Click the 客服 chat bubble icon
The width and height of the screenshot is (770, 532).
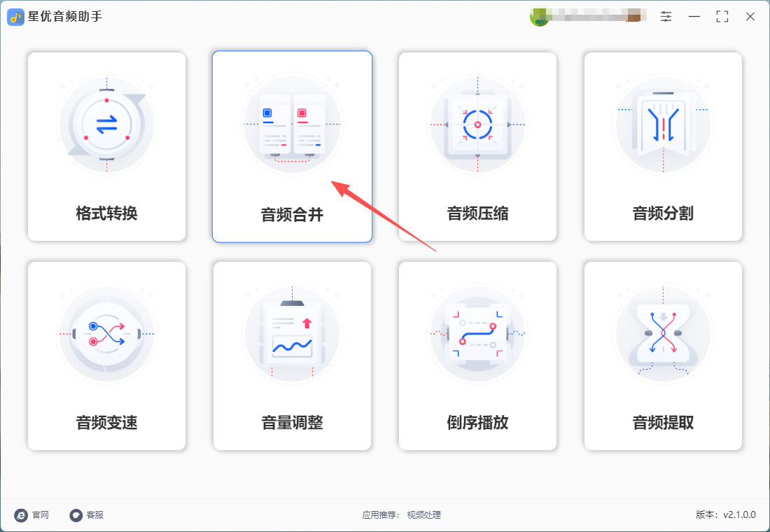[76, 514]
